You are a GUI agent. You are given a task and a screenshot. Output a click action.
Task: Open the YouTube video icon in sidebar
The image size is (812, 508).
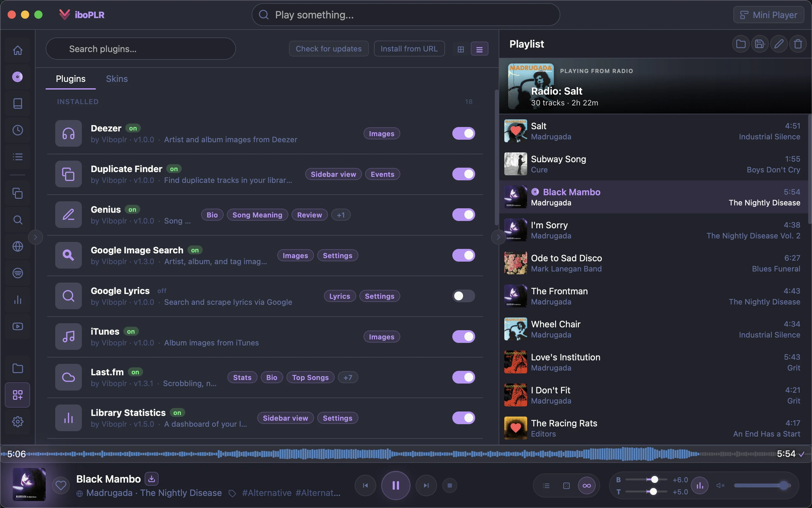pyautogui.click(x=17, y=326)
